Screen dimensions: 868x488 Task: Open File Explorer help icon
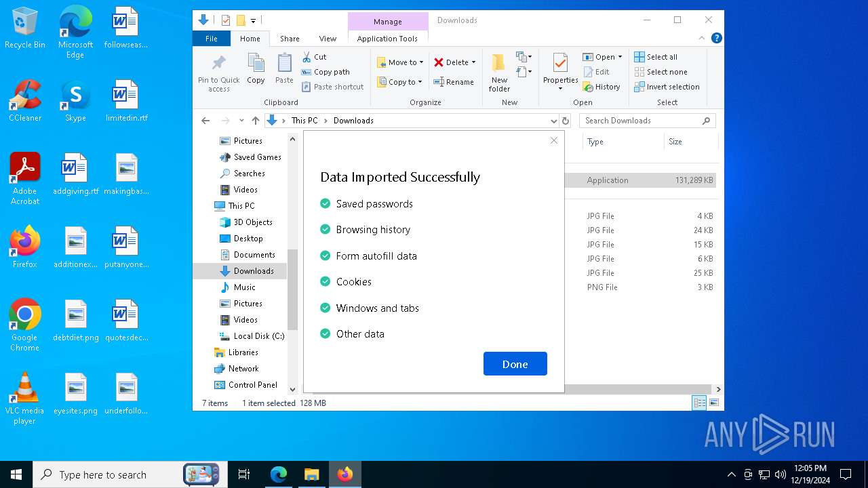[716, 39]
